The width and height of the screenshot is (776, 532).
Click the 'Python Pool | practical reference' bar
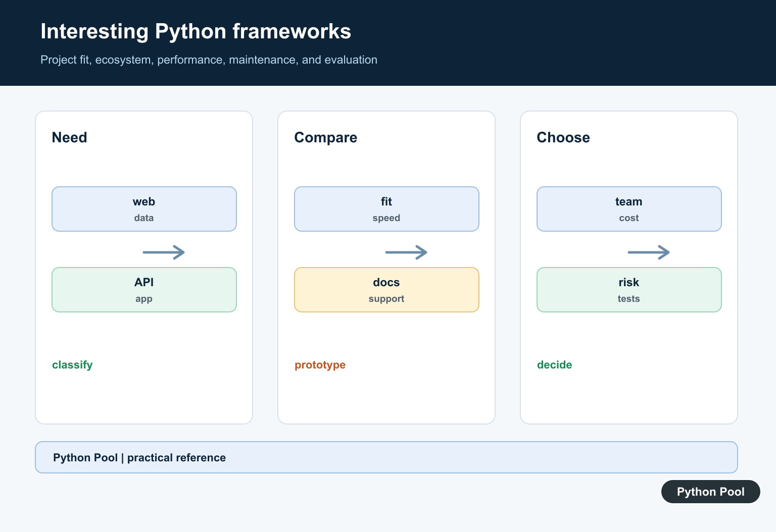click(x=386, y=457)
